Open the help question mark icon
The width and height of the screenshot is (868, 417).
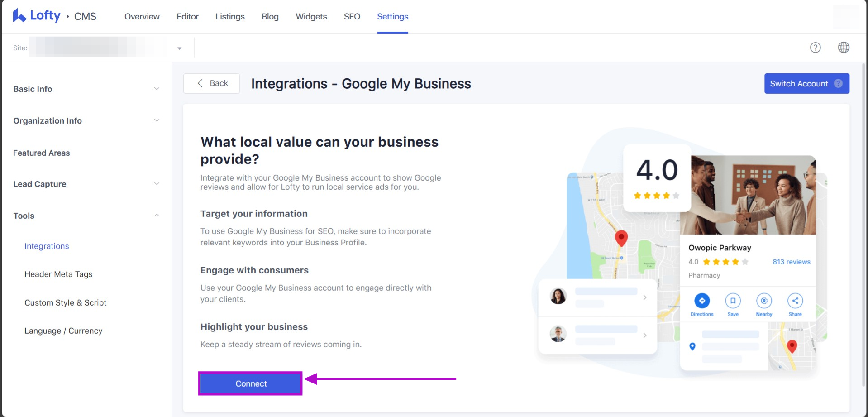pyautogui.click(x=815, y=48)
